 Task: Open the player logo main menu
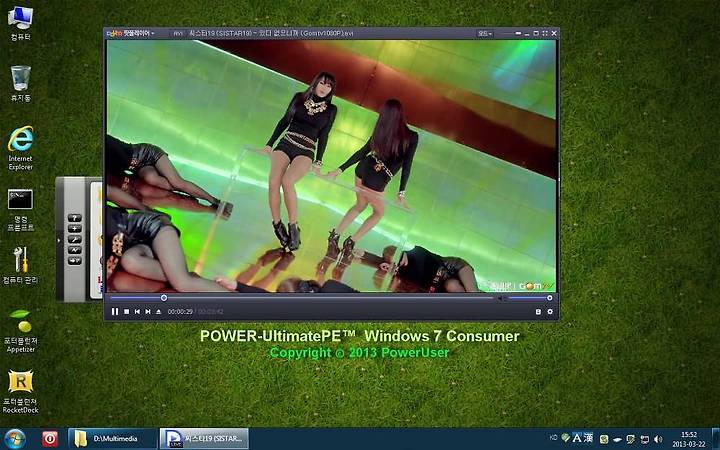[130, 33]
